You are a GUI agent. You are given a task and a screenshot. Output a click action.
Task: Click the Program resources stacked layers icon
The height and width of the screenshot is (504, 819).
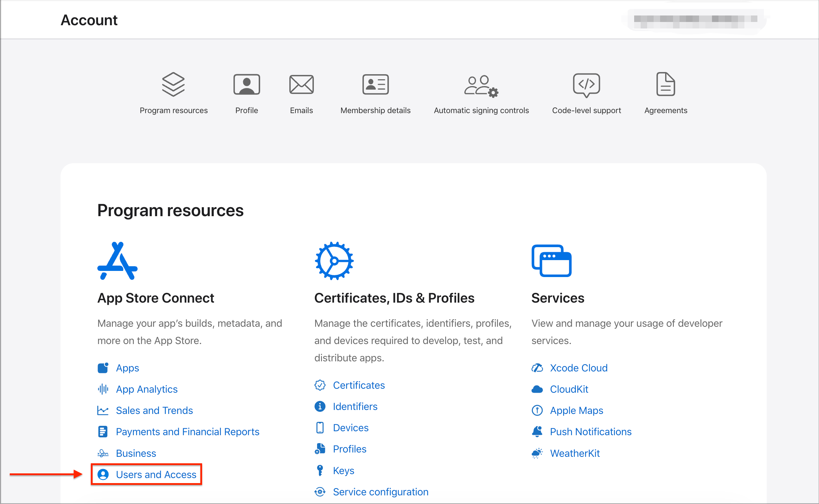coord(173,84)
